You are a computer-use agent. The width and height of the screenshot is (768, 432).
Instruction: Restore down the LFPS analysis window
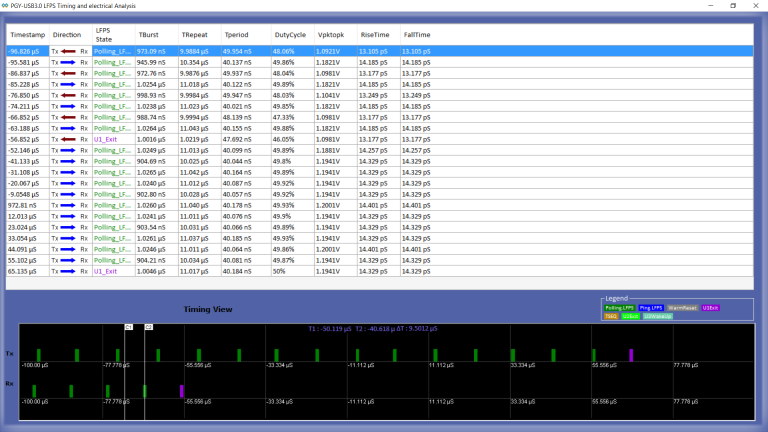click(x=733, y=6)
